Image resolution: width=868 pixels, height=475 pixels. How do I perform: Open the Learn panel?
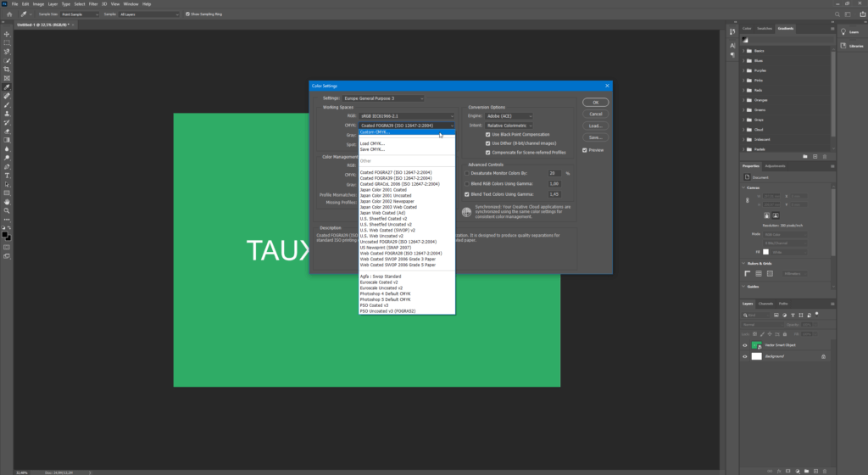pyautogui.click(x=851, y=32)
